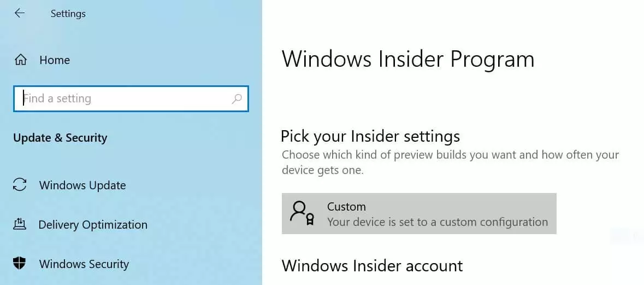Click the 'Pick your Insider settings' heading
Viewport: 644px width, 285px height.
click(370, 136)
